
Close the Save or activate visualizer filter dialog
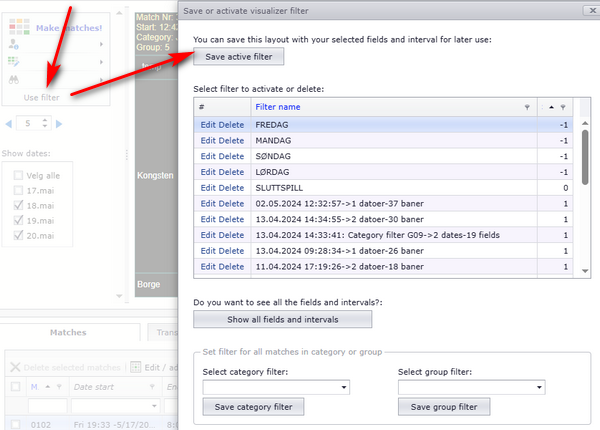[x=592, y=10]
